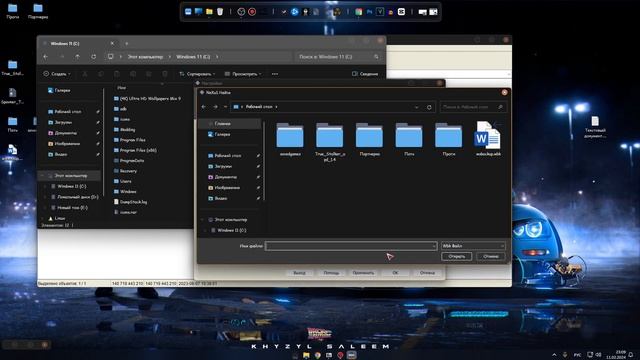Refresh the file-open dialog folder view
Viewport: 640px width, 360px height.
429,107
